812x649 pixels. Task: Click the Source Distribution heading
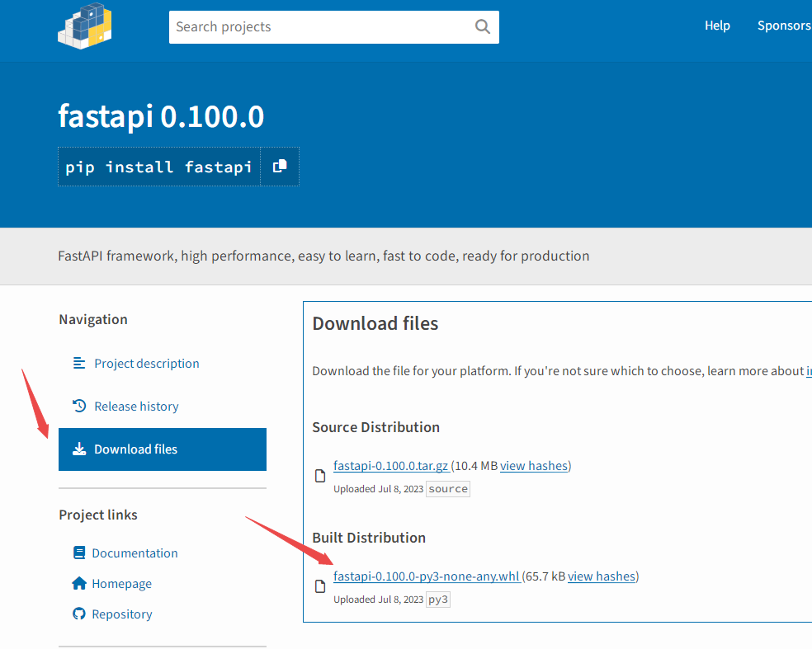(376, 427)
